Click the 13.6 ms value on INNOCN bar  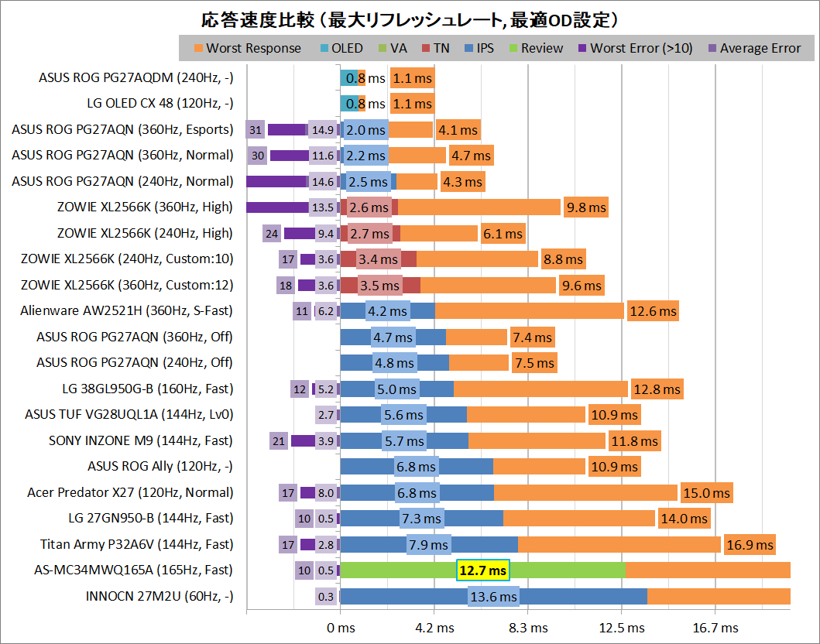pos(494,597)
